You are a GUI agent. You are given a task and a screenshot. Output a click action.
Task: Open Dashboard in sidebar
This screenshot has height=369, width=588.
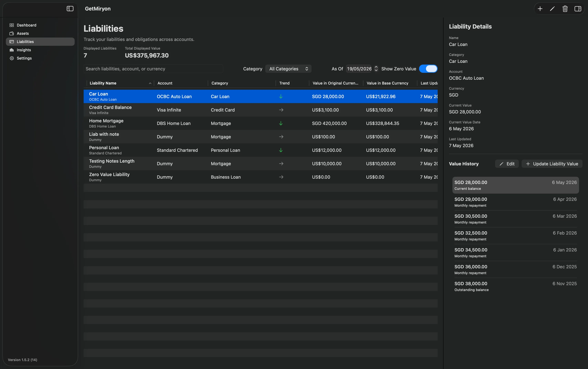tap(40, 25)
